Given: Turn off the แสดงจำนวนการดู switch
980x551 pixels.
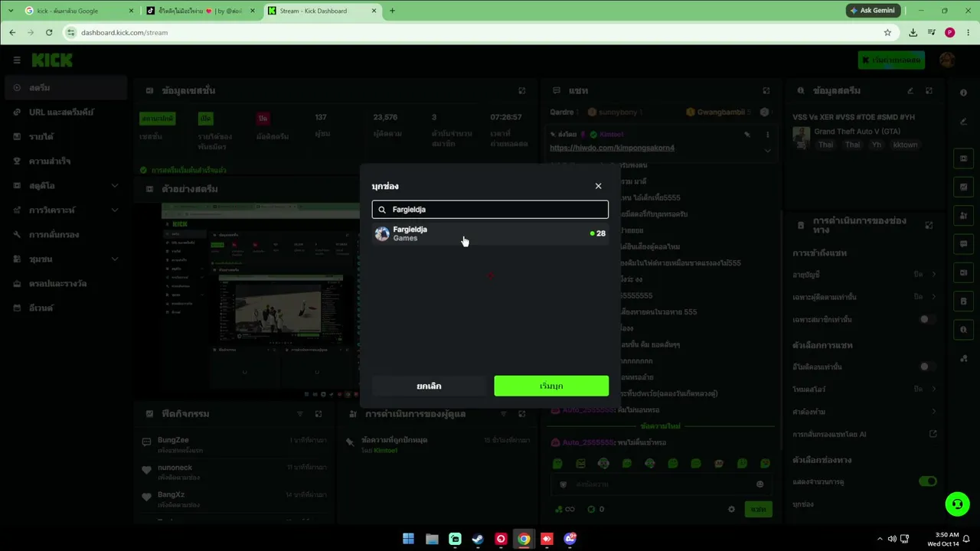Looking at the screenshot, I should pos(927,481).
